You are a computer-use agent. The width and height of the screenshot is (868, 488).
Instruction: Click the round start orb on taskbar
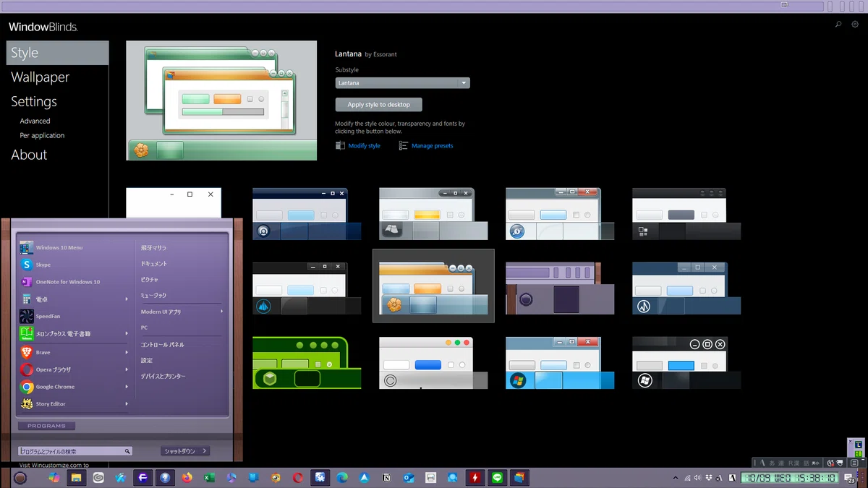point(20,478)
